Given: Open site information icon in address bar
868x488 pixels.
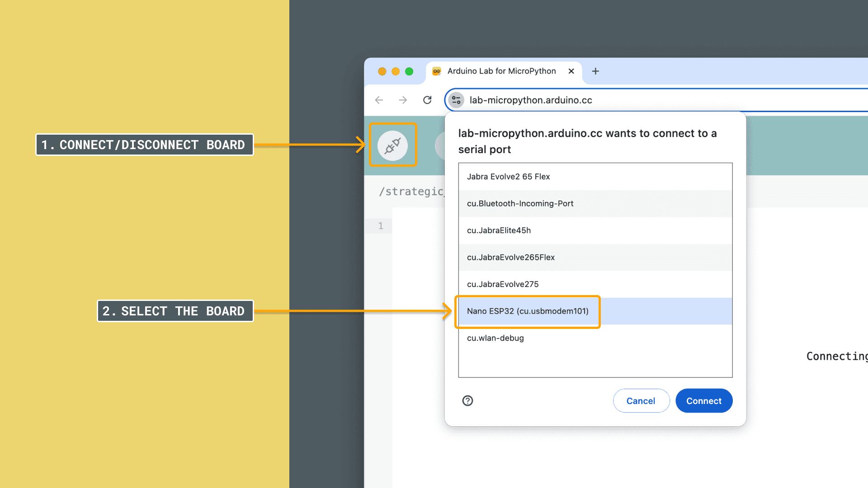Looking at the screenshot, I should pyautogui.click(x=456, y=100).
